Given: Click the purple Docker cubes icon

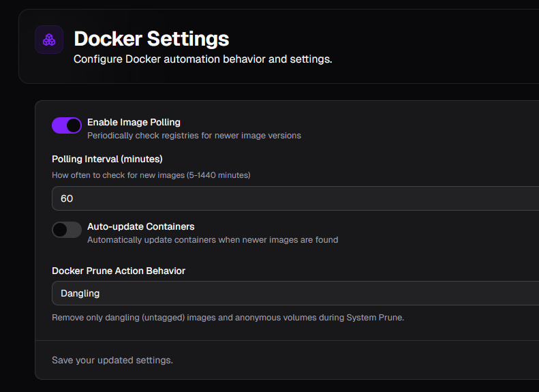Looking at the screenshot, I should coord(49,40).
